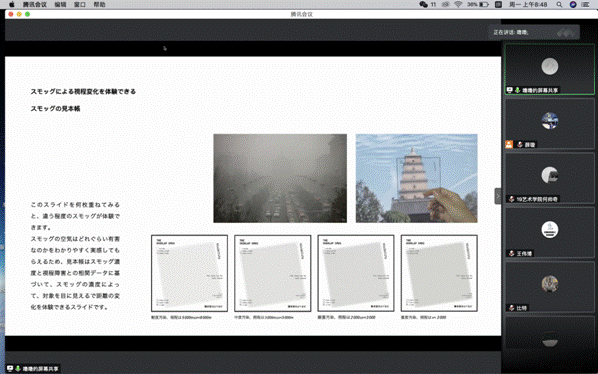Click the battery status icon
This screenshot has height=374, width=598.
pyautogui.click(x=484, y=5)
